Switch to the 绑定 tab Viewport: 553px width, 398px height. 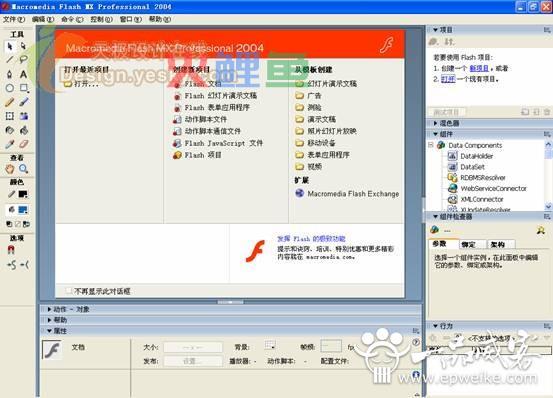[x=468, y=244]
